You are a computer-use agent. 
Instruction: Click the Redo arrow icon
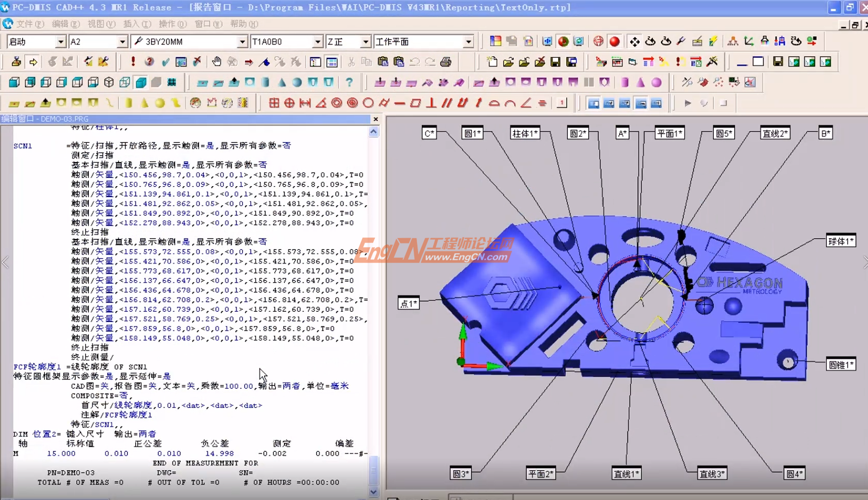point(430,62)
